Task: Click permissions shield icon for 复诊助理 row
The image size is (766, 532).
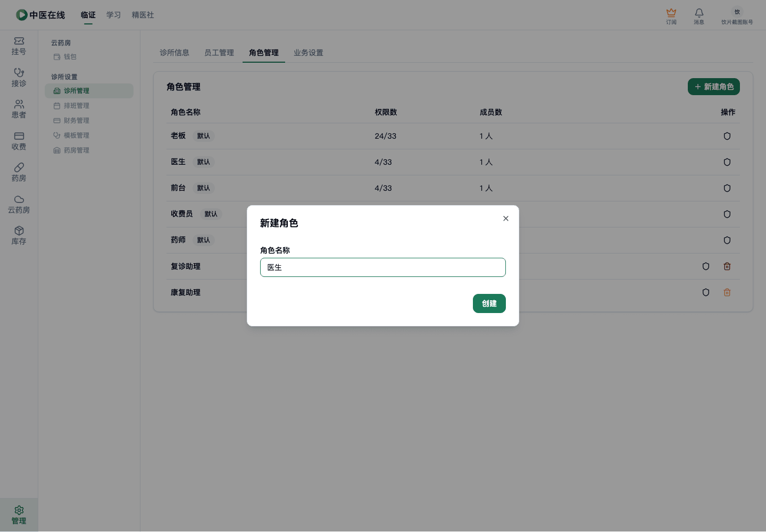Action: point(706,266)
